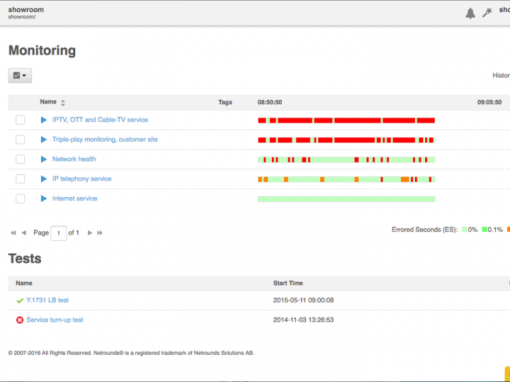Jump to the last page icon

click(x=100, y=233)
